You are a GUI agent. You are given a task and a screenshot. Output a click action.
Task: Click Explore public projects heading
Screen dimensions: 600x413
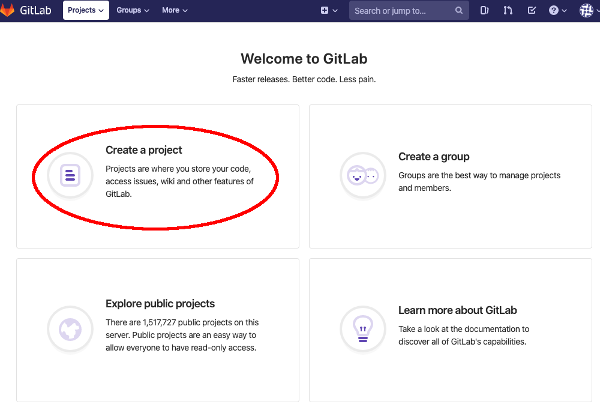[x=160, y=304]
